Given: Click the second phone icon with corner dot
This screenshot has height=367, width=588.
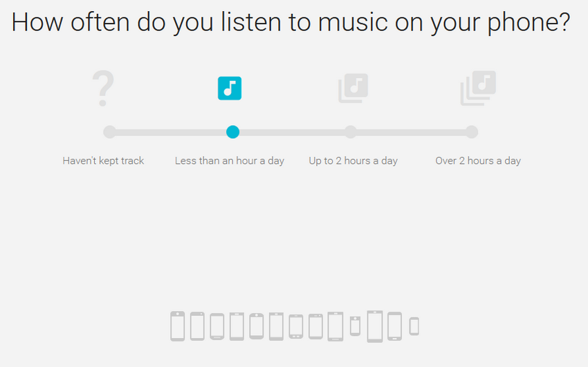Looking at the screenshot, I should pos(315,326).
